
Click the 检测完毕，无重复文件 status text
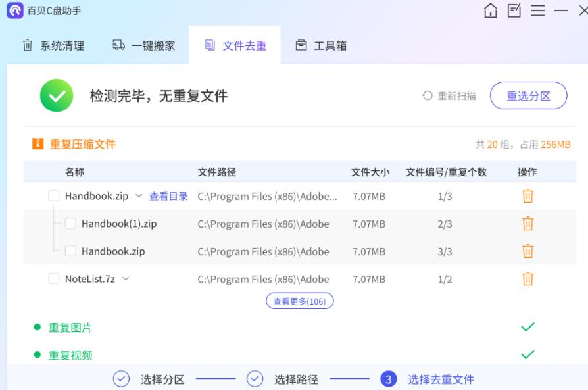pos(159,96)
